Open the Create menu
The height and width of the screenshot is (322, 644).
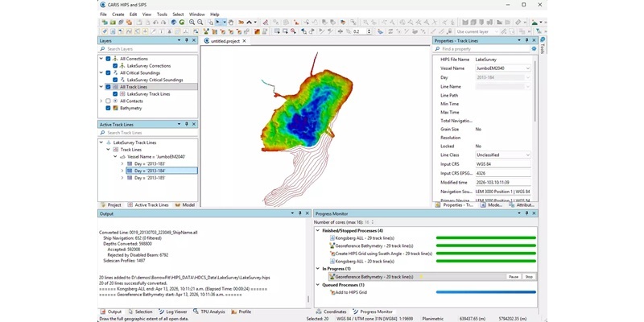pos(118,14)
